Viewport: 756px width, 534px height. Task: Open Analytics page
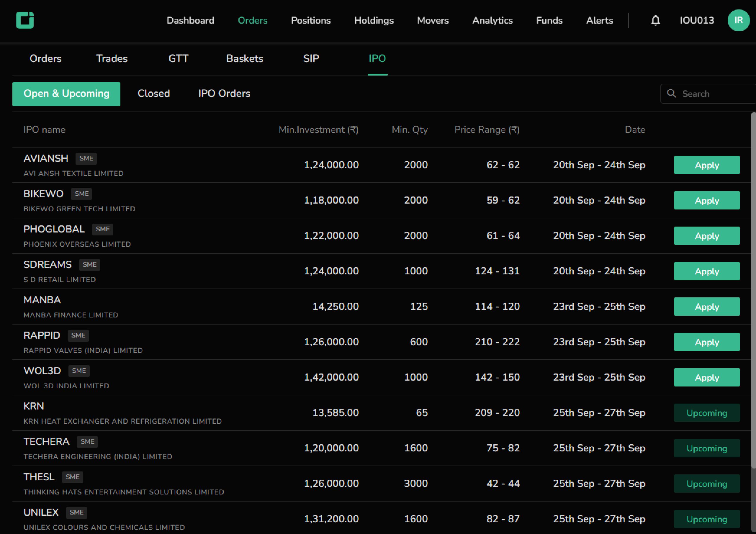[492, 20]
